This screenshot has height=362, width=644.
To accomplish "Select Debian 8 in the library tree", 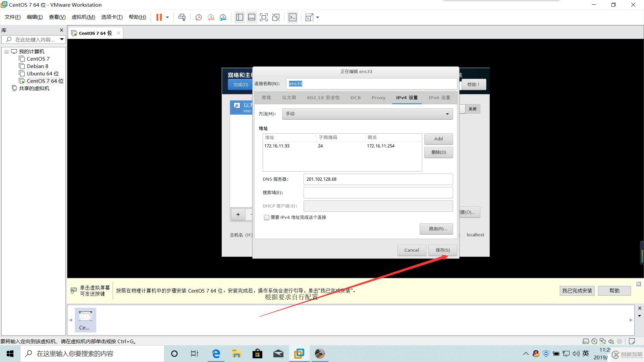I will click(x=37, y=66).
